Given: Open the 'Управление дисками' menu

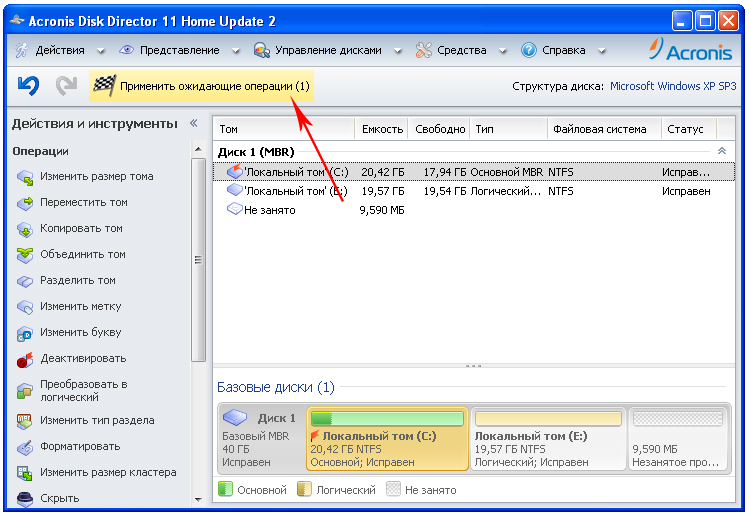Looking at the screenshot, I should click(x=326, y=50).
